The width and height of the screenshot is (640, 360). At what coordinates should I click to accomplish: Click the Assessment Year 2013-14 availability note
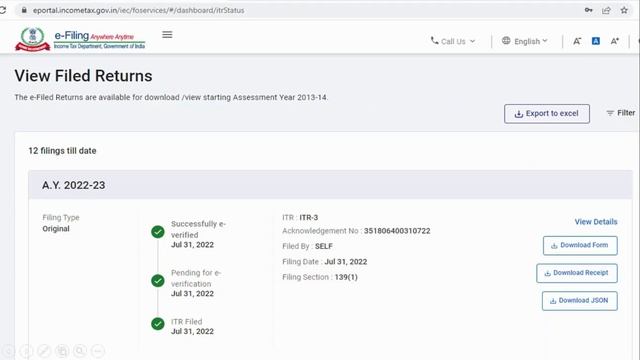tap(171, 98)
